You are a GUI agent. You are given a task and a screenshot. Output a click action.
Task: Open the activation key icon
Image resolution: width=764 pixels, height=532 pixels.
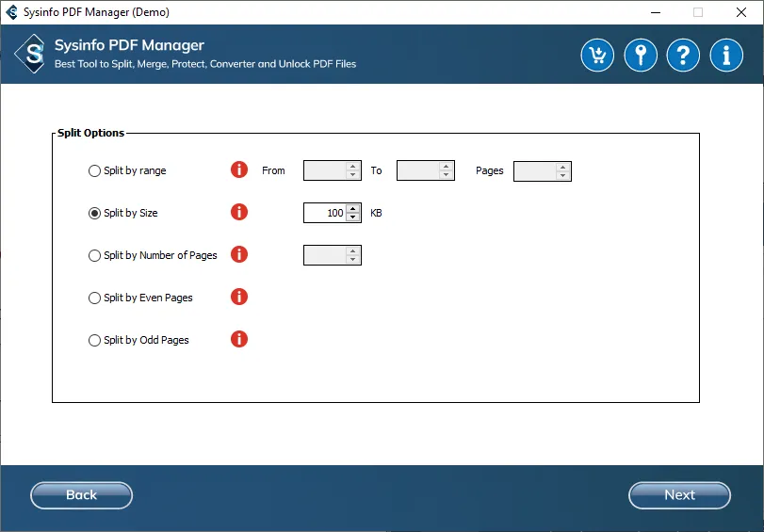click(641, 55)
